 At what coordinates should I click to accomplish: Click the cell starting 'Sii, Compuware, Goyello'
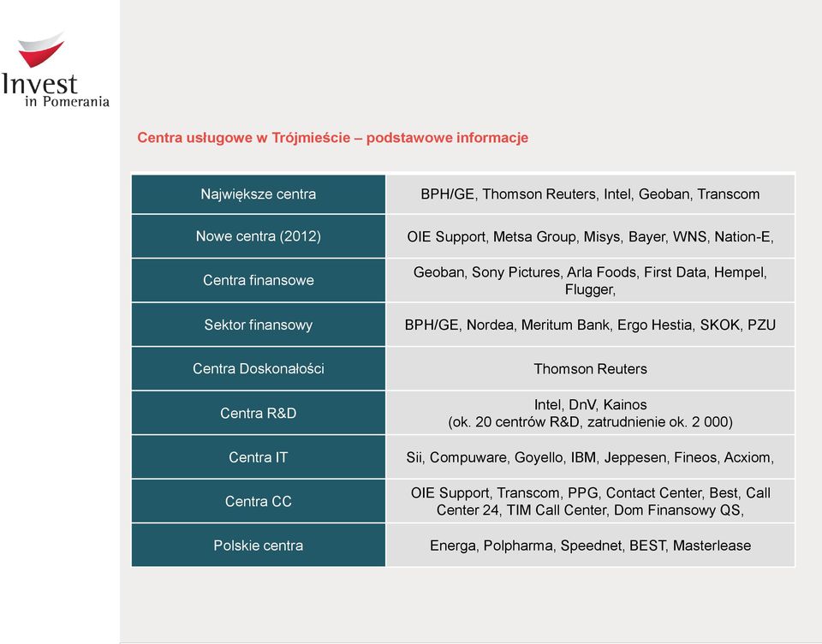coord(590,457)
